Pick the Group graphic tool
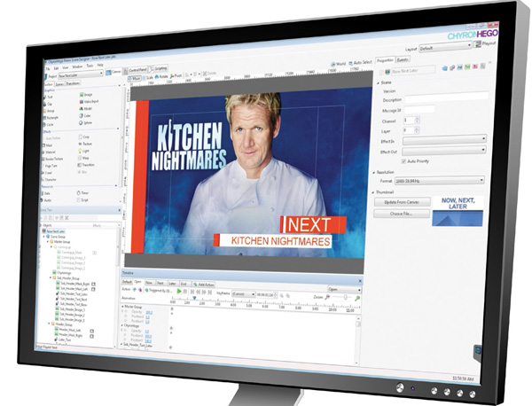The width and height of the screenshot is (532, 406). point(49,111)
